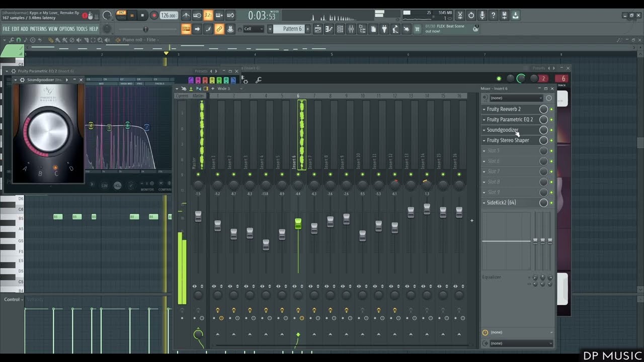The image size is (644, 362).
Task: Open the OPTIONS menu
Action: (67, 29)
